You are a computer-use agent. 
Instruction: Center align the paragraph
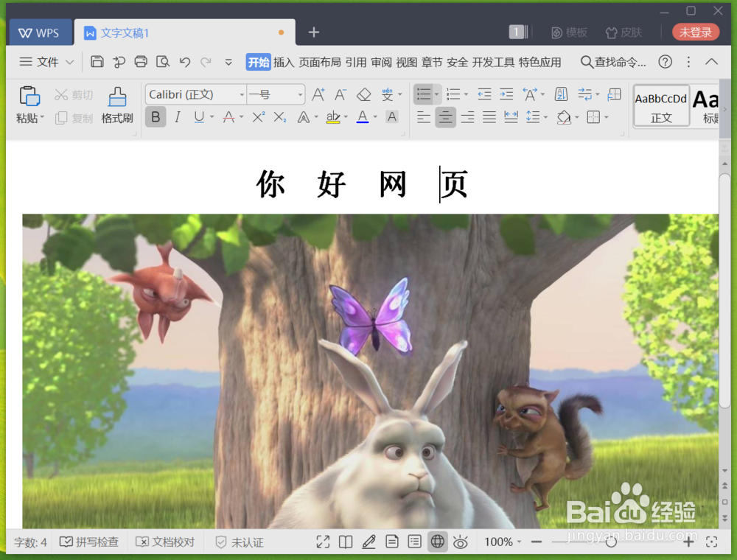point(445,117)
